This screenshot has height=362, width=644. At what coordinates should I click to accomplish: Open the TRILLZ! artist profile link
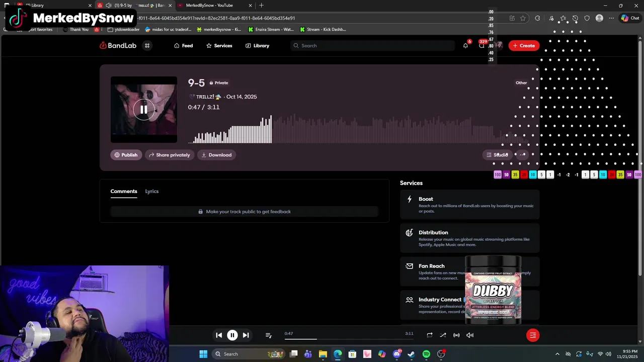(x=205, y=97)
